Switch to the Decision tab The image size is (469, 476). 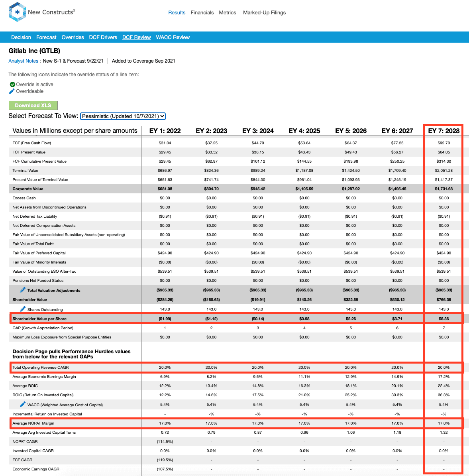(x=21, y=37)
